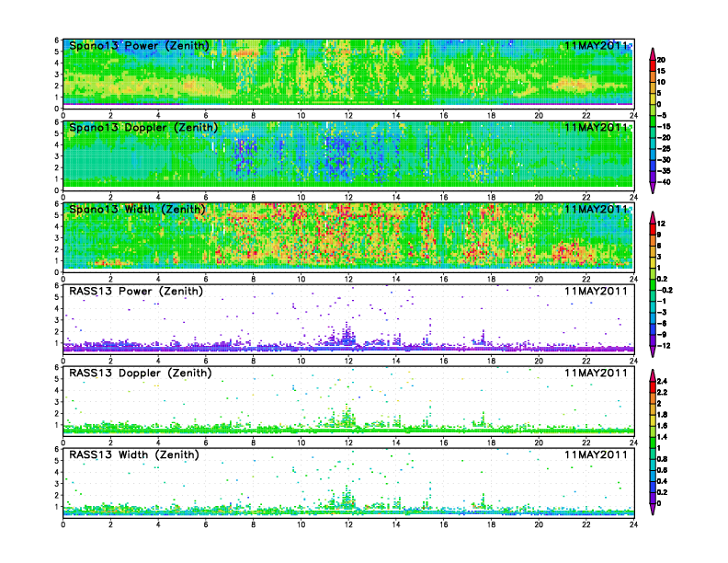Click the "RASS13 Power (Zenith)" panel title
Image resolution: width=728 pixels, height=563 pixels.
point(136,292)
